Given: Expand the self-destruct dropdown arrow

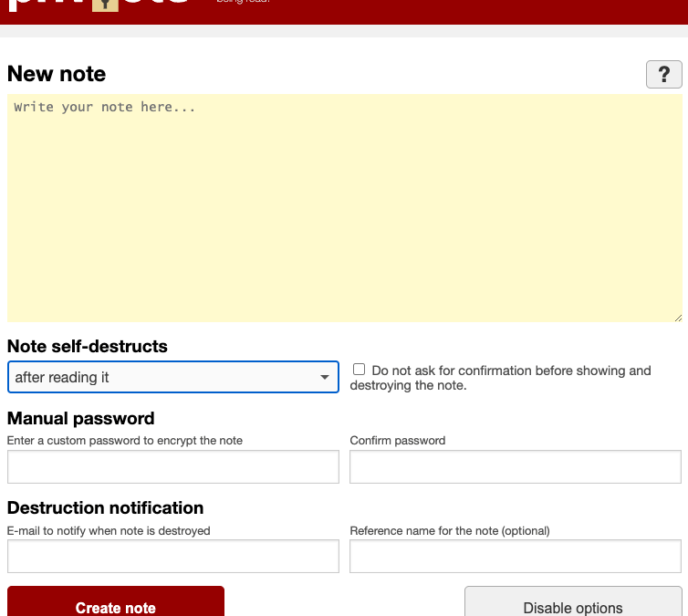Looking at the screenshot, I should [x=324, y=377].
